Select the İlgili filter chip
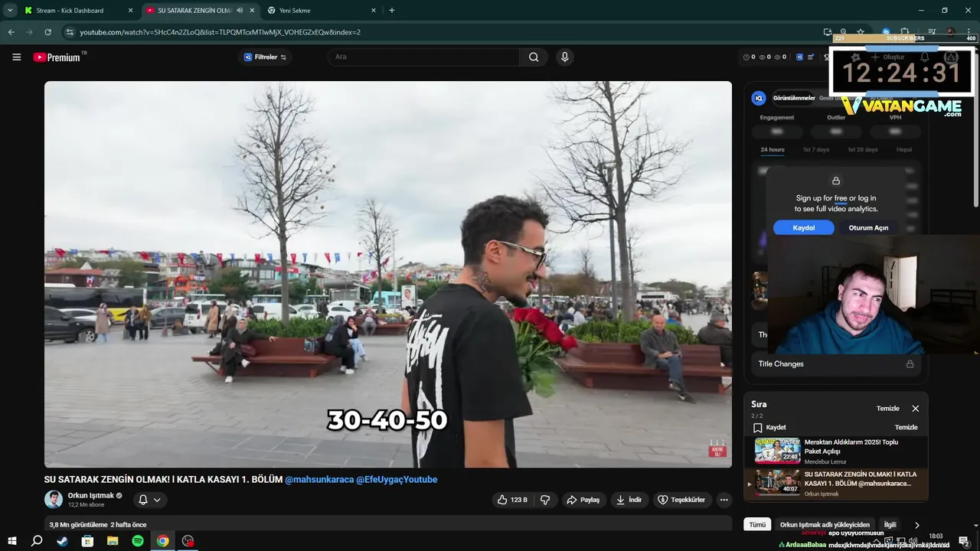The height and width of the screenshot is (551, 980). (x=890, y=525)
